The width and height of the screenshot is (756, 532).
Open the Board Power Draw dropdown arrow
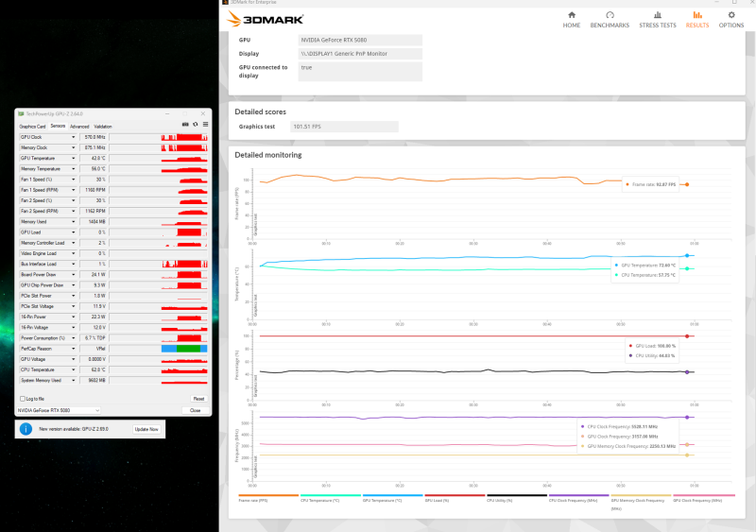pos(74,275)
